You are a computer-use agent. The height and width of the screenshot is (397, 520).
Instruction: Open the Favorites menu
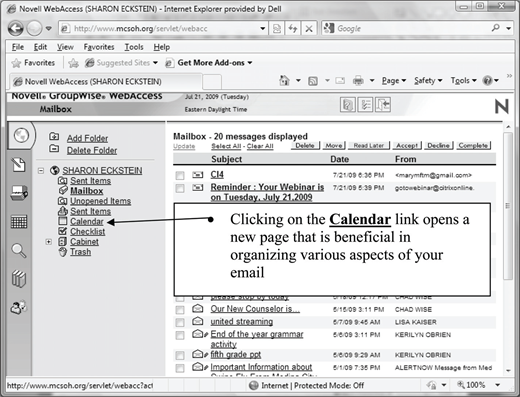click(99, 47)
